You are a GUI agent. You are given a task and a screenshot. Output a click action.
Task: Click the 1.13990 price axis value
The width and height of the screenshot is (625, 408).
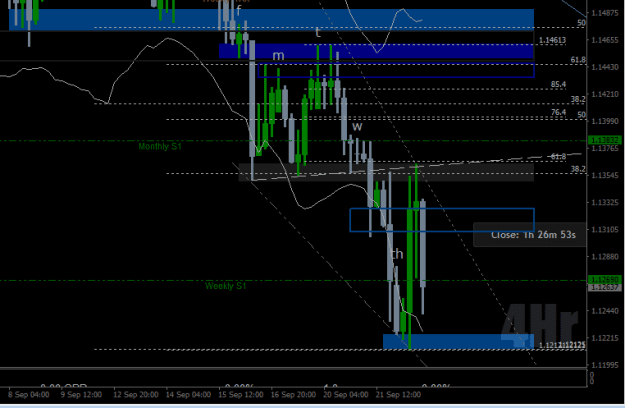click(x=605, y=122)
